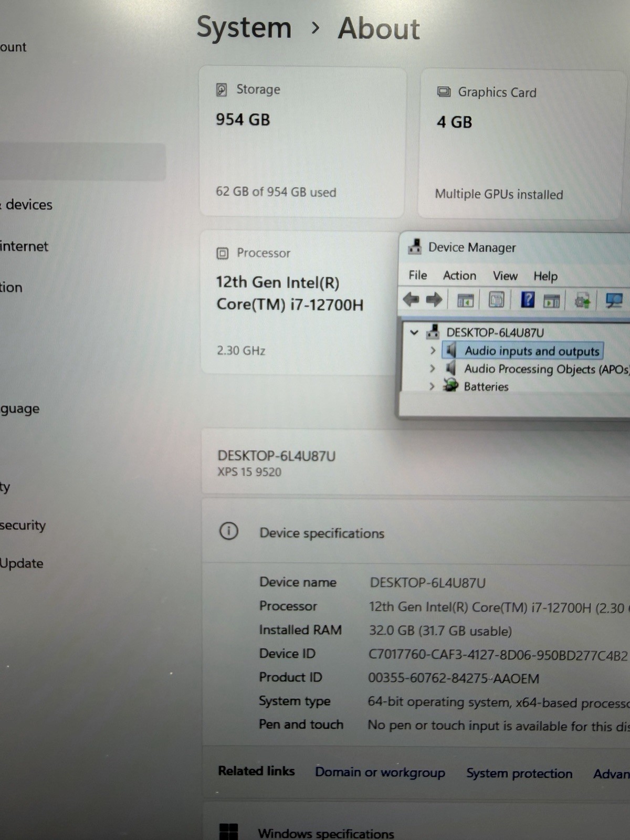Image resolution: width=630 pixels, height=840 pixels.
Task: Click the Windows logo beside Windows specifications
Action: click(228, 832)
